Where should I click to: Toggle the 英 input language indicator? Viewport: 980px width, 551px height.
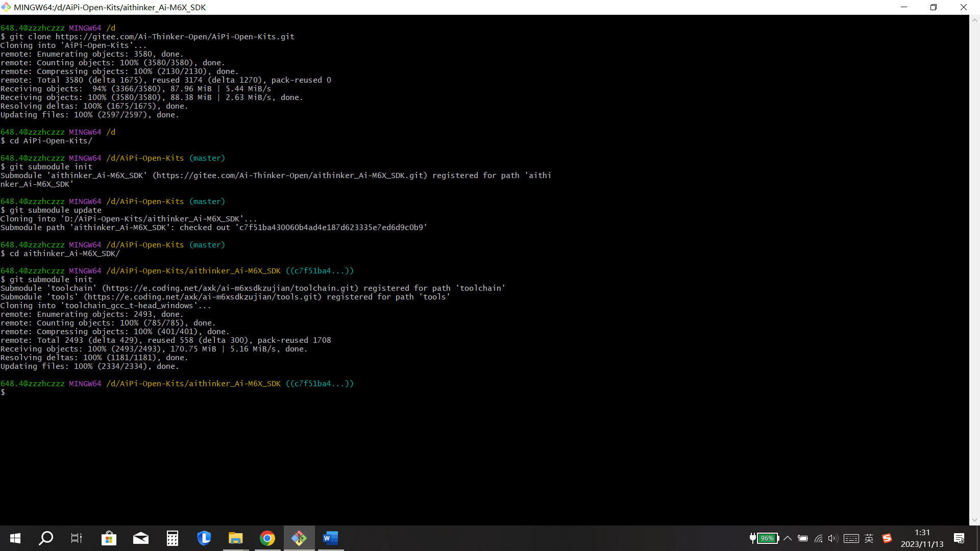[869, 538]
